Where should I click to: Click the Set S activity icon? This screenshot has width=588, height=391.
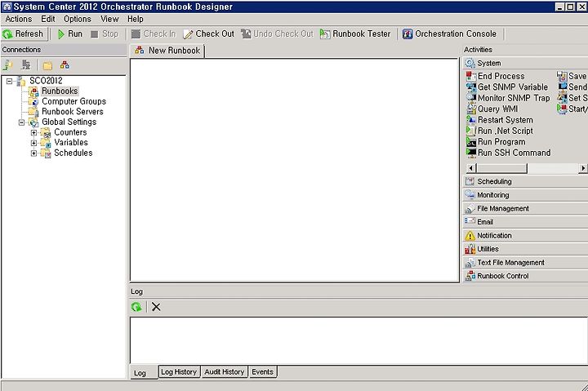[x=562, y=98]
